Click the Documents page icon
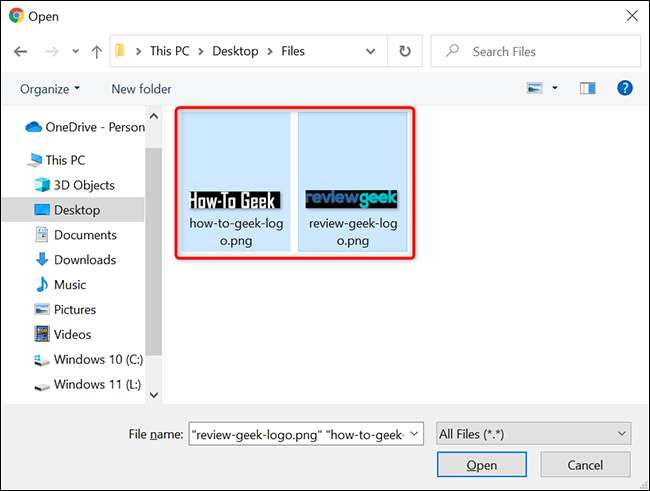 [x=42, y=235]
